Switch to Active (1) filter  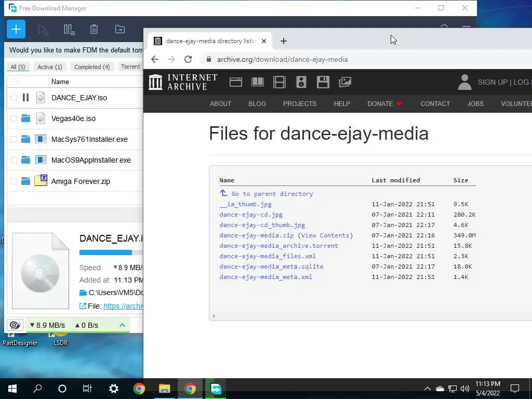coord(50,67)
